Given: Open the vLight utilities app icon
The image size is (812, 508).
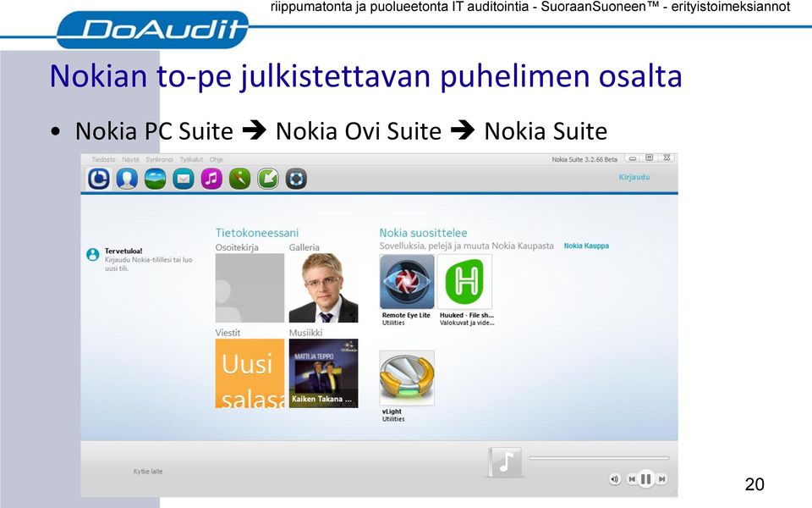Looking at the screenshot, I should coord(407,378).
